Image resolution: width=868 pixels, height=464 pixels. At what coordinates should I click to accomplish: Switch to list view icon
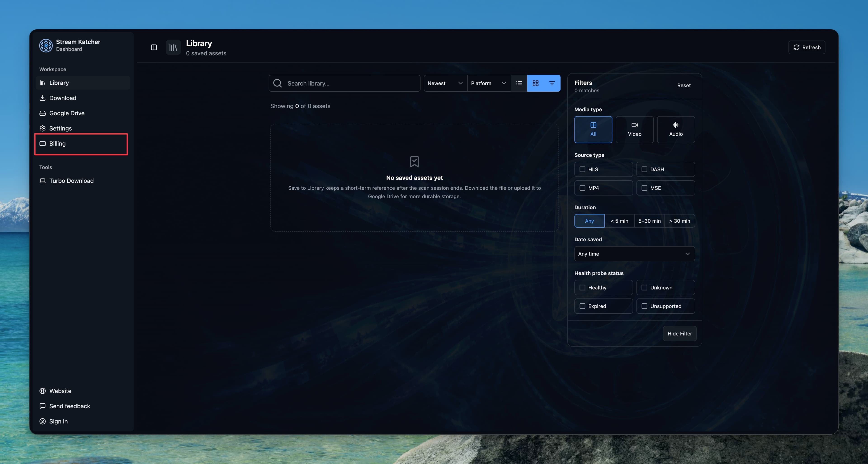point(519,83)
